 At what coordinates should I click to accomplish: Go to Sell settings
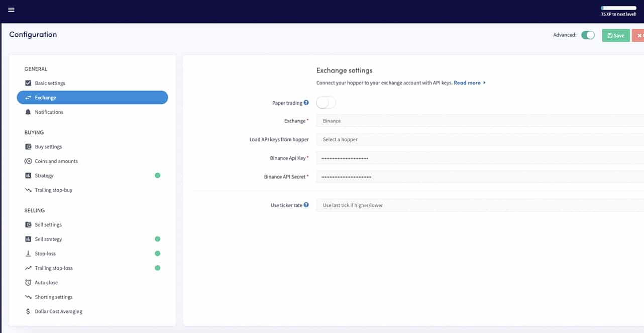coord(92,225)
